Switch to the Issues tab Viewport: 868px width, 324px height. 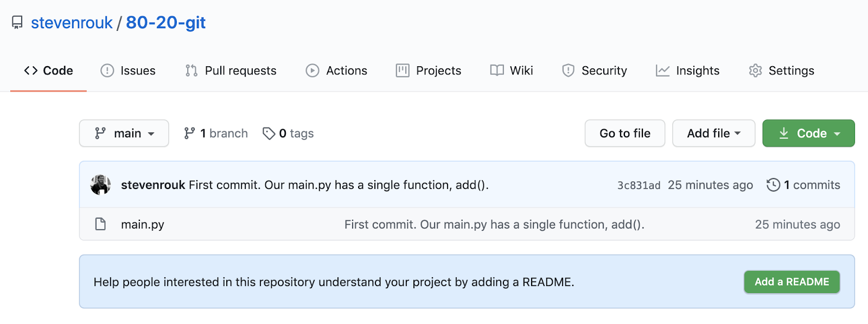click(x=128, y=71)
